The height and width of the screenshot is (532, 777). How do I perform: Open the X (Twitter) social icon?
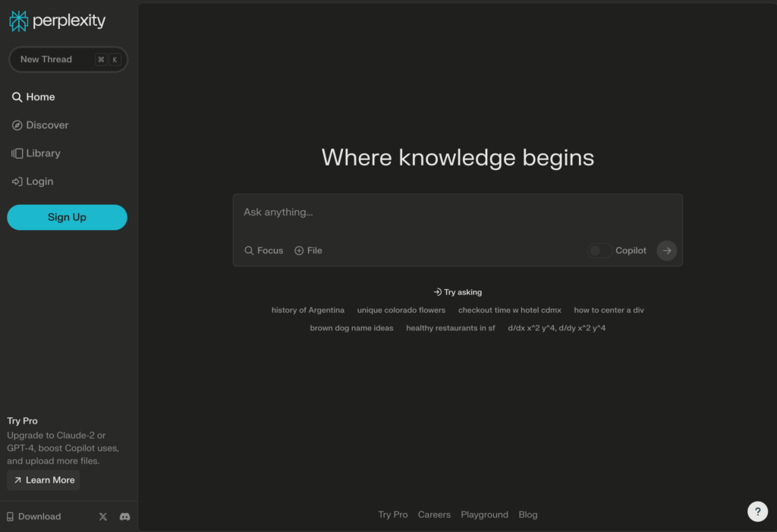(103, 517)
